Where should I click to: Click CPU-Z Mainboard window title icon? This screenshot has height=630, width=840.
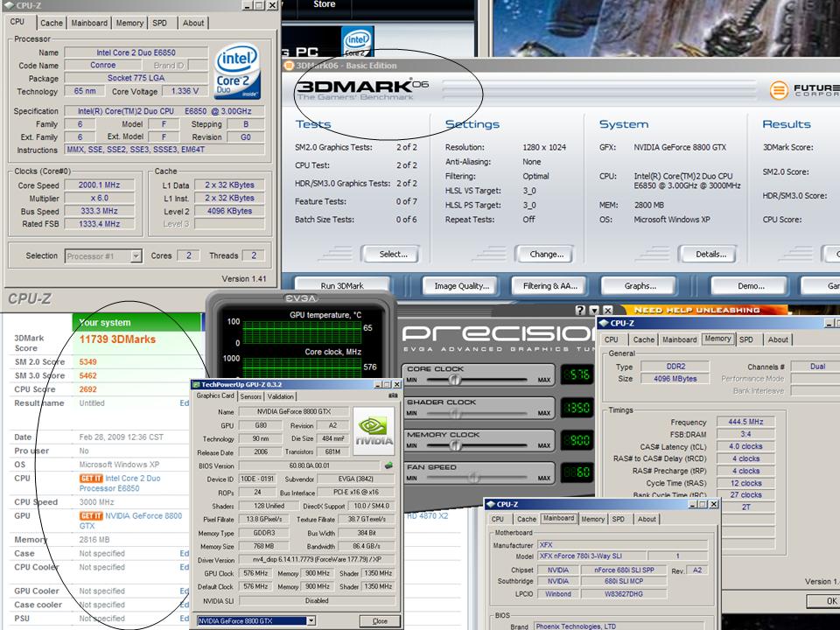click(490, 504)
